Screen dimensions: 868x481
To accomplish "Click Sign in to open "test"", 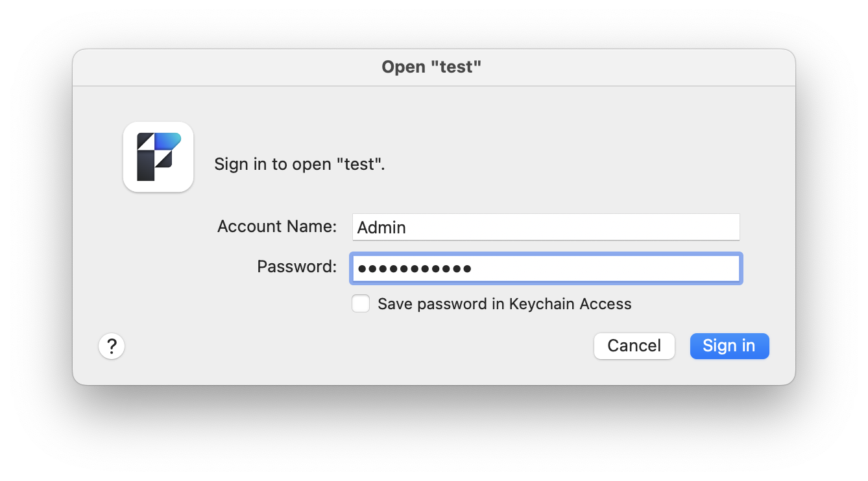I will pos(729,346).
